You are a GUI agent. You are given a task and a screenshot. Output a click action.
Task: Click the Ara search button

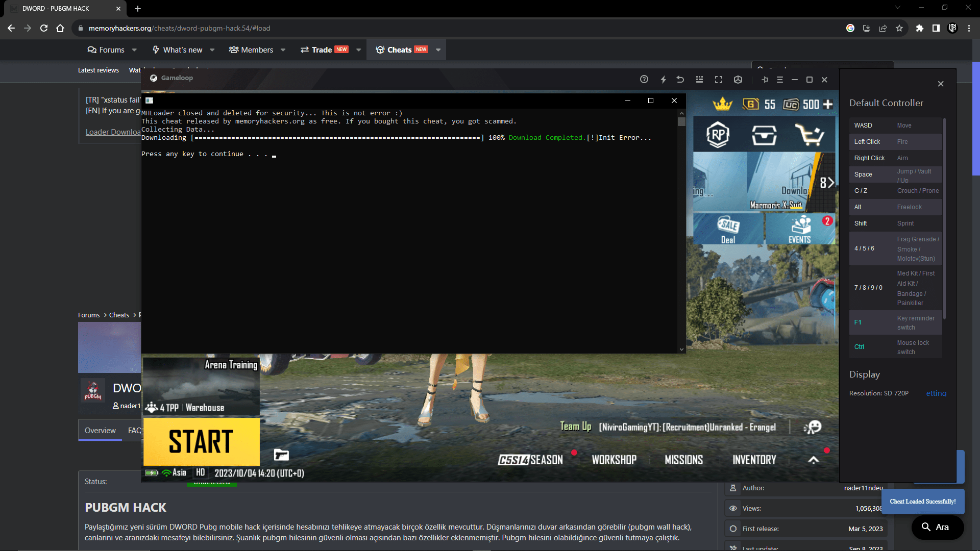click(938, 528)
